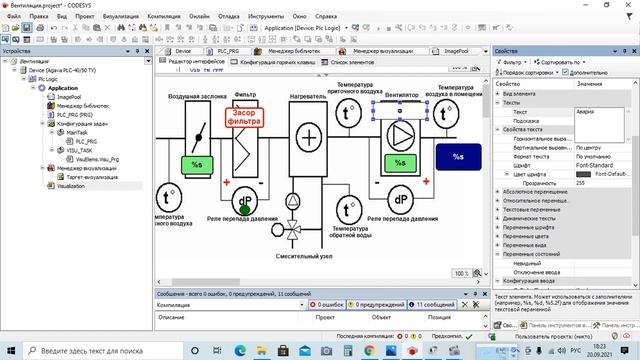The width and height of the screenshot is (640, 360).
Task: Click the Цвет шрифта dark color swatch
Action: click(x=583, y=174)
